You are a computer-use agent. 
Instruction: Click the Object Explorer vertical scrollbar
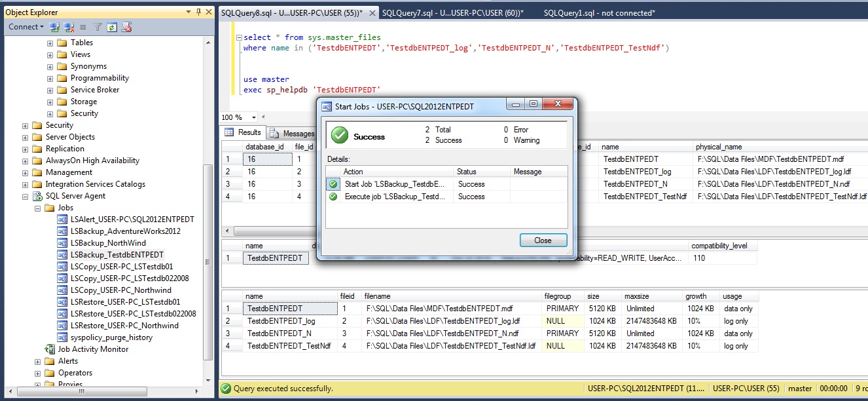[x=209, y=208]
